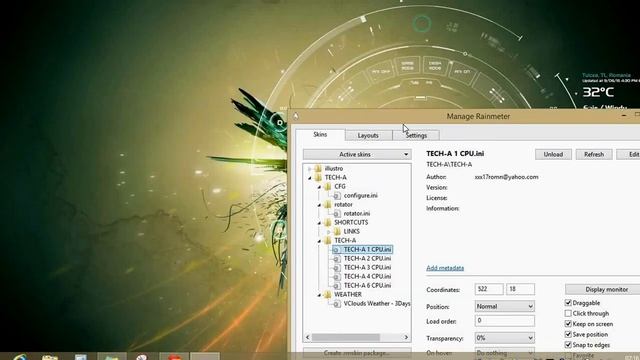Screen dimensions: 640x360
Task: Click the Refresh button
Action: click(x=594, y=154)
